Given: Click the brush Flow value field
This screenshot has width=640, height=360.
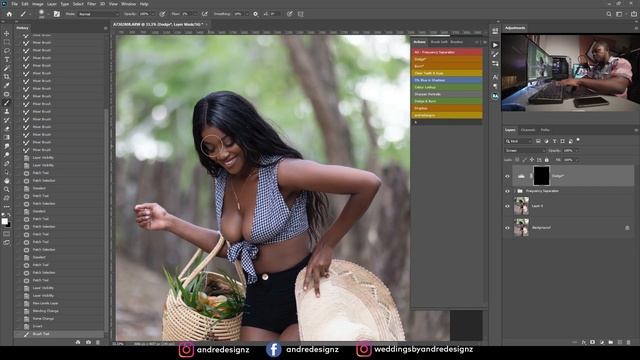Looking at the screenshot, I should [x=186, y=14].
